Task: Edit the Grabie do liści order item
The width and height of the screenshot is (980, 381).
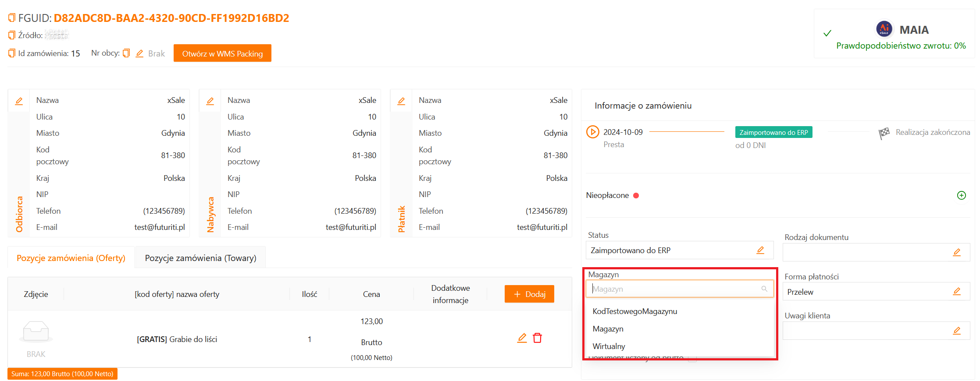Action: tap(522, 338)
